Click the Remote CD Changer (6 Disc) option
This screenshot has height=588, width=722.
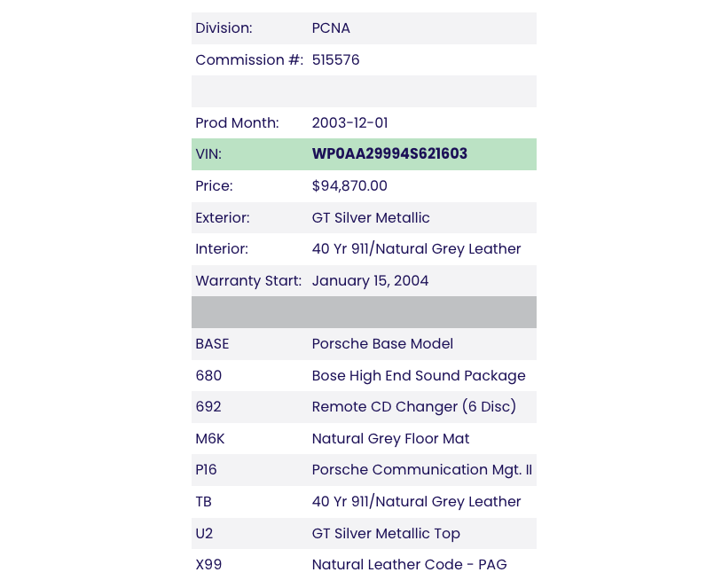pos(413,407)
